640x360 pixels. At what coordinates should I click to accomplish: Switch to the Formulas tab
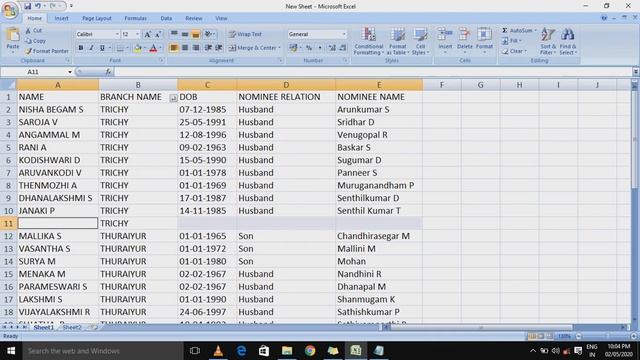pyautogui.click(x=136, y=18)
